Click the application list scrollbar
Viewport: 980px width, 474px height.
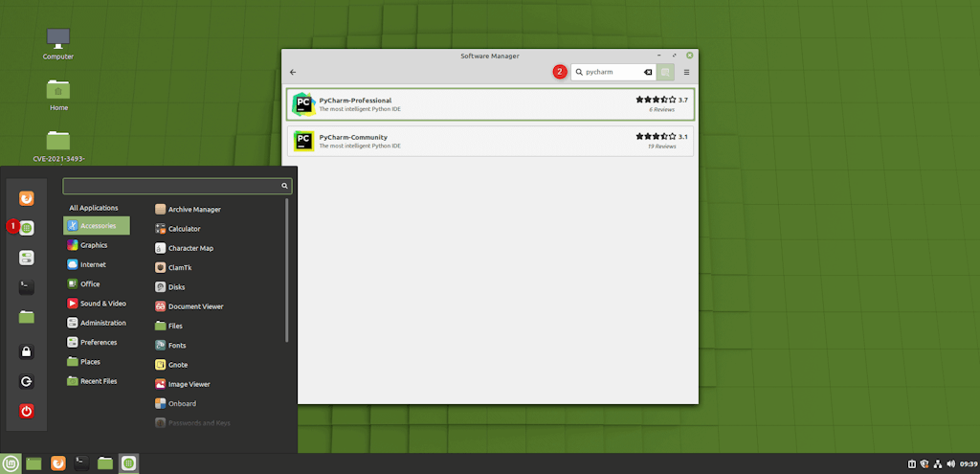click(x=287, y=270)
